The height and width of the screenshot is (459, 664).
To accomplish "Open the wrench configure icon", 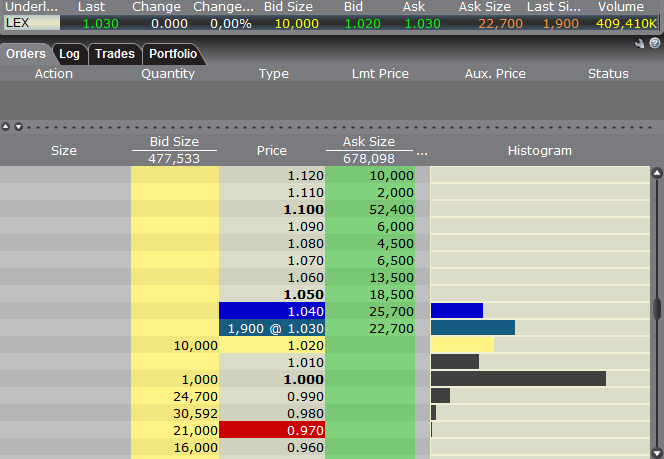I will click(x=639, y=43).
